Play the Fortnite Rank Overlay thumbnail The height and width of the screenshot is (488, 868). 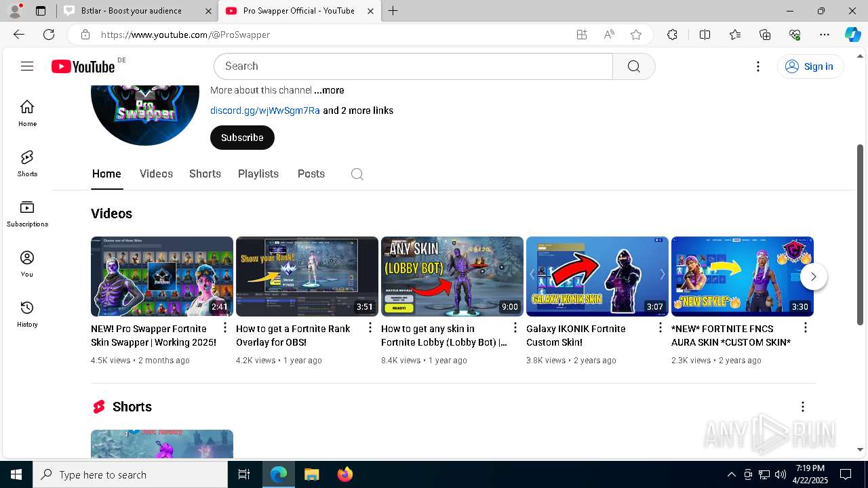tap(307, 277)
